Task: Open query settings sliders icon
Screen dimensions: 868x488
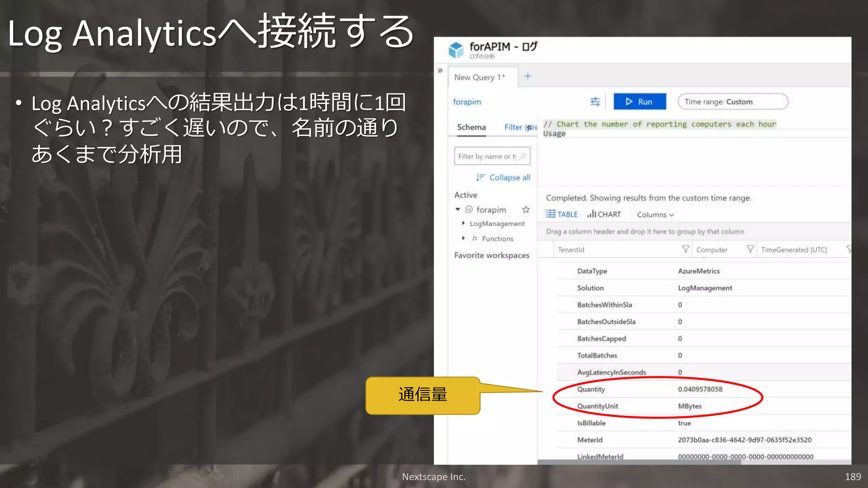Action: (595, 102)
